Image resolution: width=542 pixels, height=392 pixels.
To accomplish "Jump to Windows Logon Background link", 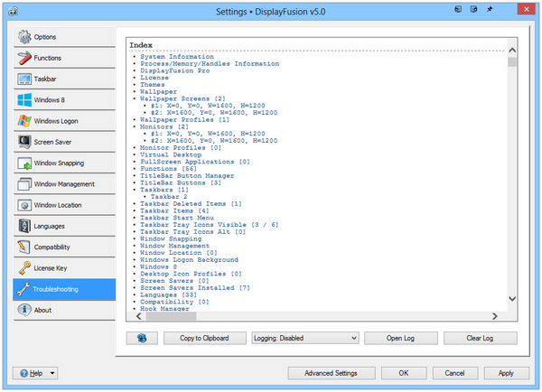I will (x=189, y=259).
